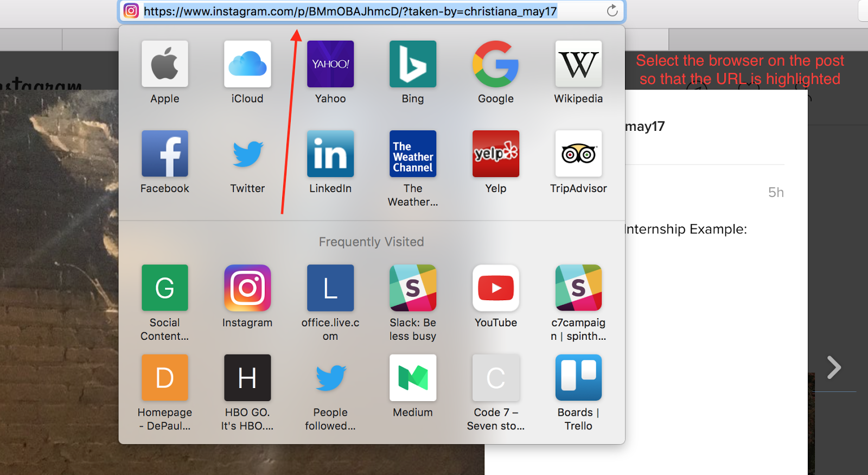868x475 pixels.
Task: Open Homepage - DePaul site
Action: click(x=165, y=378)
